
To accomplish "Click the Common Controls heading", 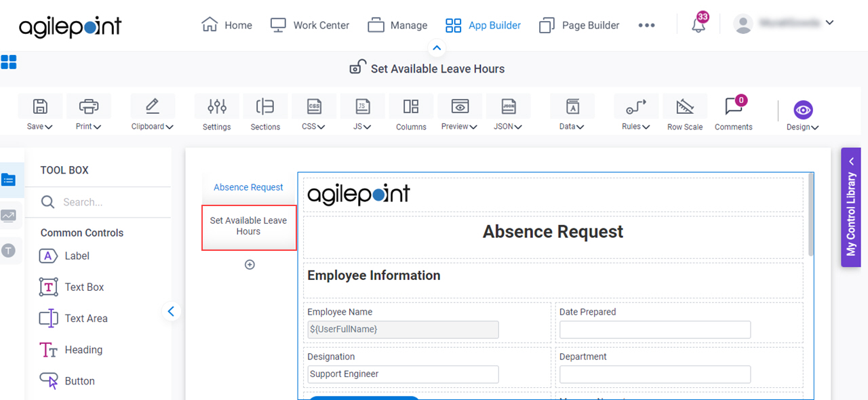I will (82, 233).
